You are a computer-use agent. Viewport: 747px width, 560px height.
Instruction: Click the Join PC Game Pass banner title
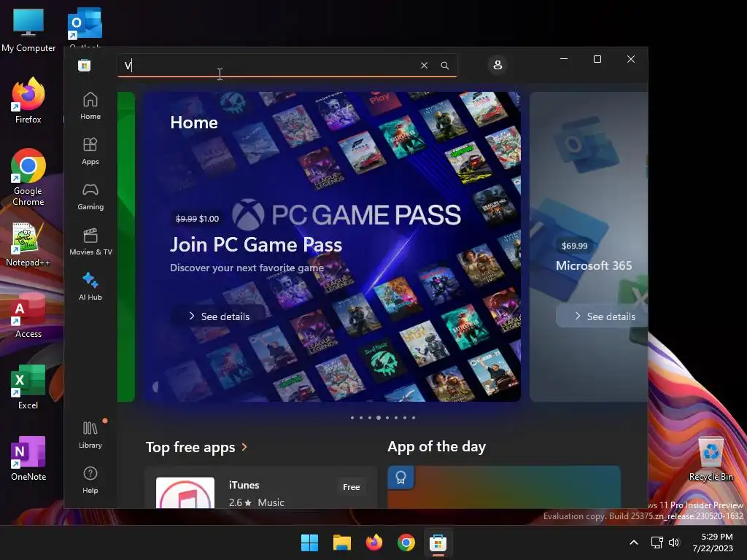point(256,244)
